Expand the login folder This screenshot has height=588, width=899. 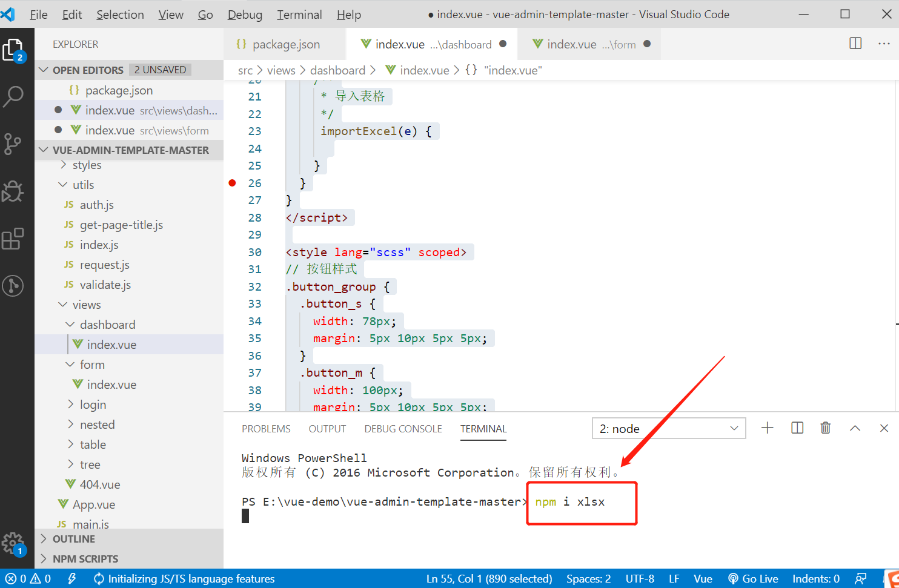click(x=129, y=405)
